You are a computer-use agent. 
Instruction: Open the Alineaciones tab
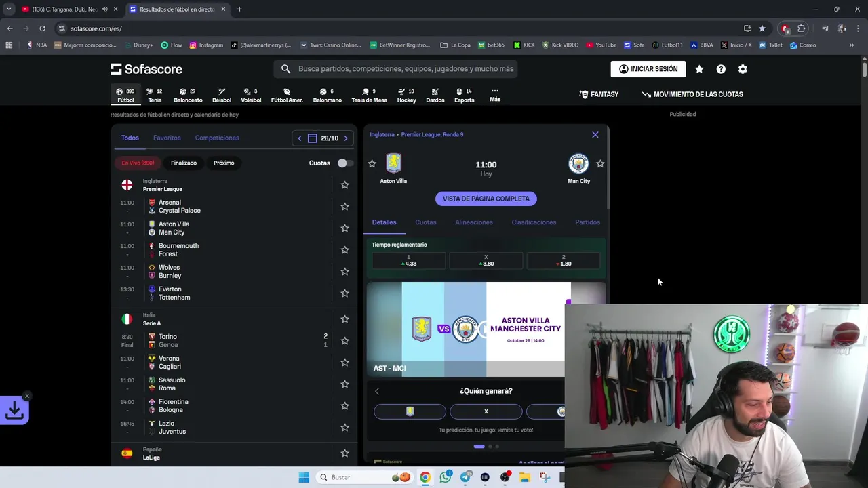point(474,222)
